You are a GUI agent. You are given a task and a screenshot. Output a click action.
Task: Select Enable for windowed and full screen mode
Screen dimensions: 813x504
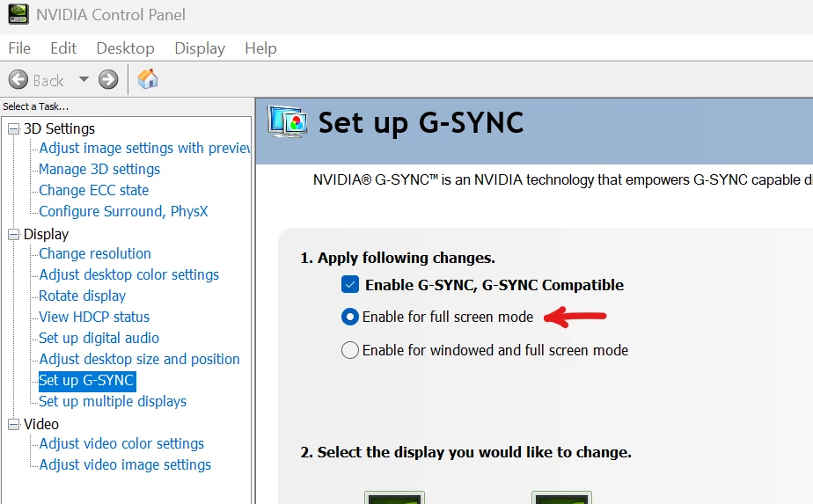coord(350,350)
